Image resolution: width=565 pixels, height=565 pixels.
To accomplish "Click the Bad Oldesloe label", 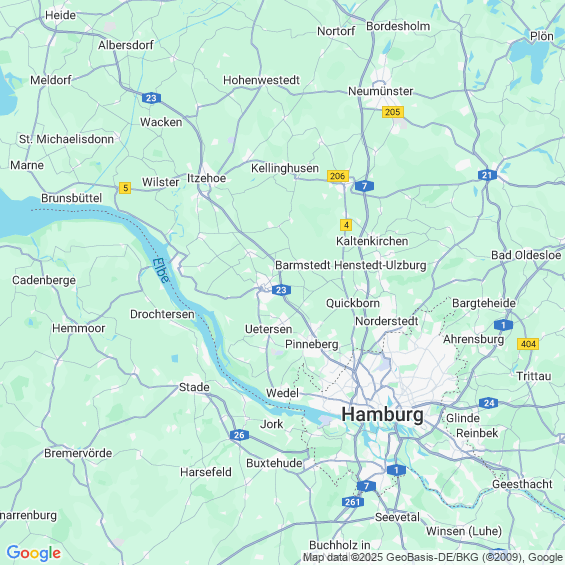I will [526, 255].
